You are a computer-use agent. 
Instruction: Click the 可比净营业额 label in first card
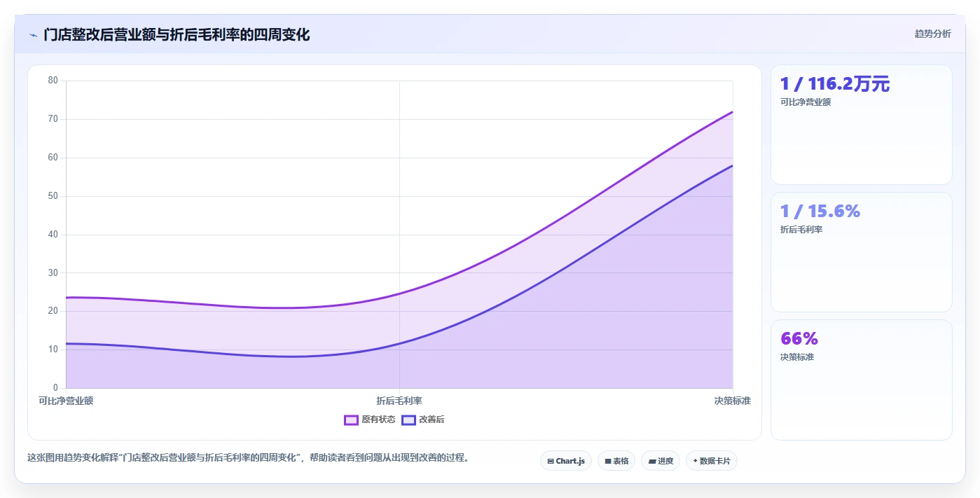(x=806, y=102)
